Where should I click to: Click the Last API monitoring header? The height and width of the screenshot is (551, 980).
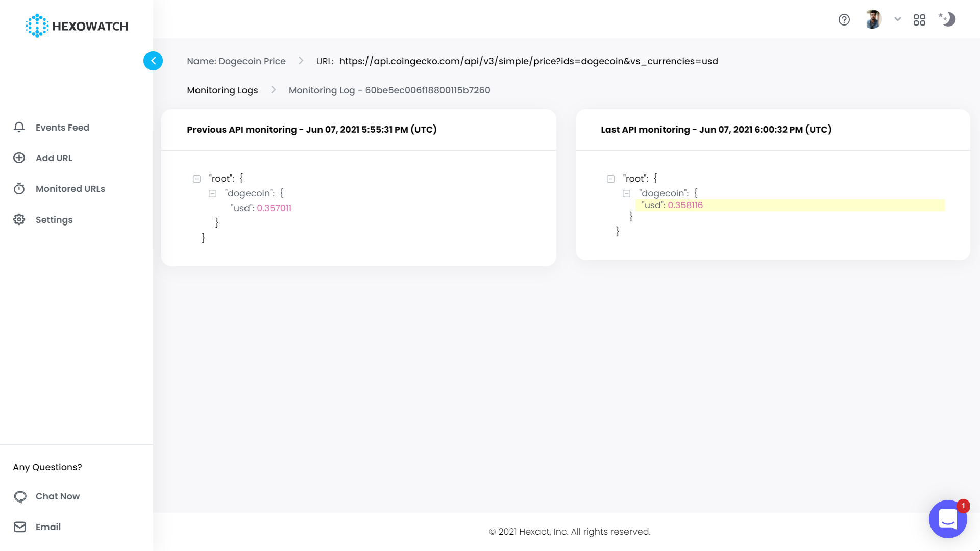pos(716,130)
